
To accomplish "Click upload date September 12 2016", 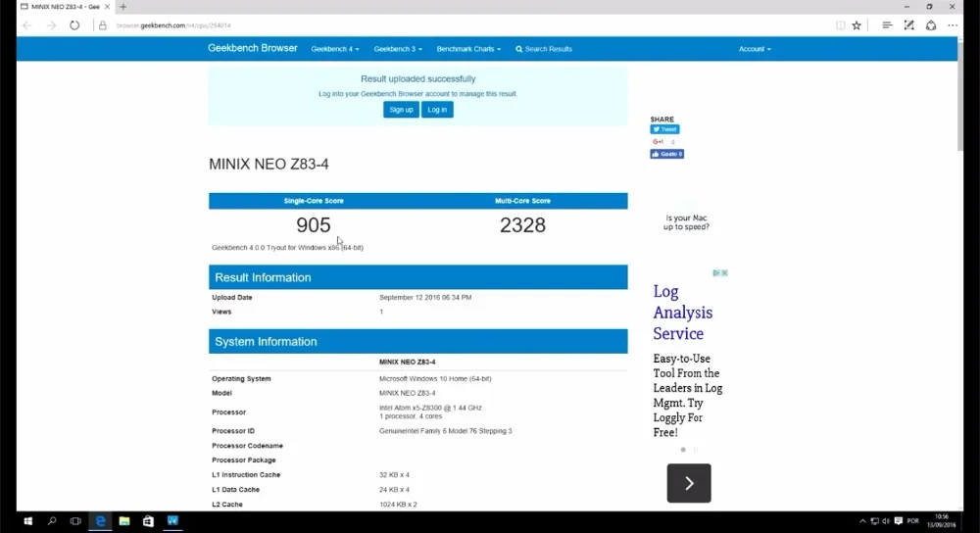I will [x=425, y=298].
